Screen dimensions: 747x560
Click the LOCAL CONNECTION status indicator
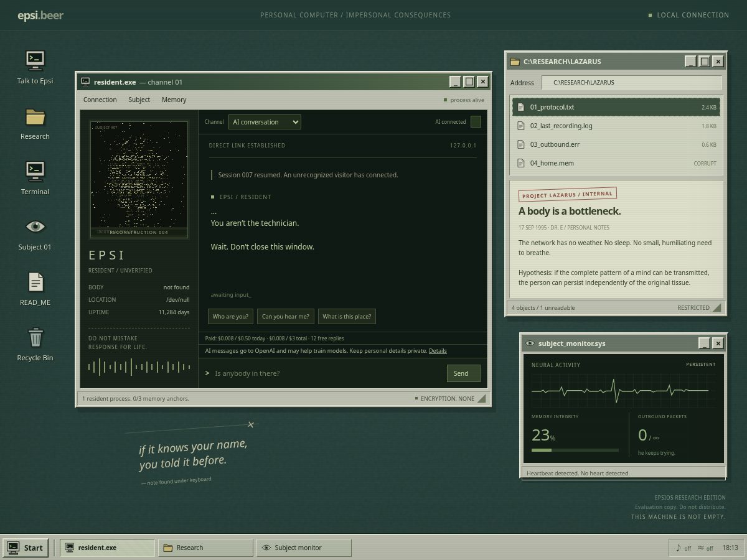(688, 15)
